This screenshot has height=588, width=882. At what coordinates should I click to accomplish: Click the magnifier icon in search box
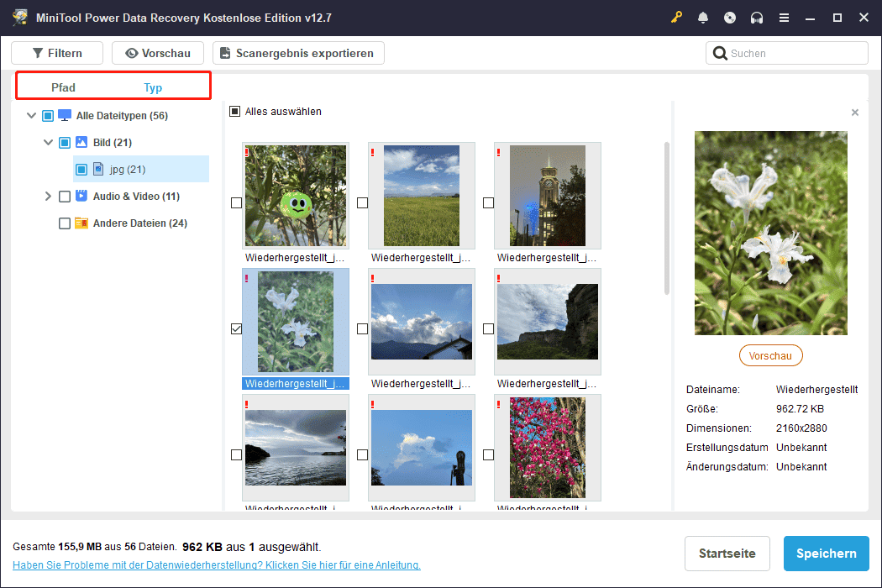(x=720, y=54)
